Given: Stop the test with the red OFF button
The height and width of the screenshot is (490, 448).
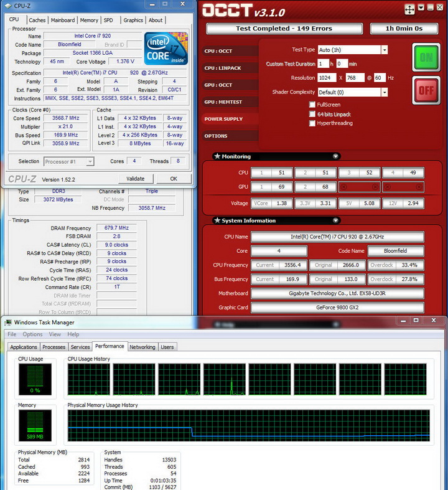Looking at the screenshot, I should (426, 90).
